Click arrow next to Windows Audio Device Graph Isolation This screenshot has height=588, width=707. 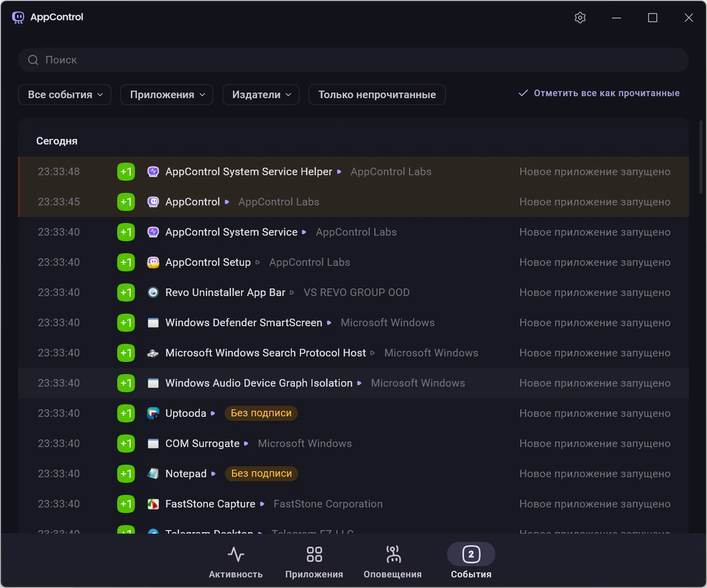tap(359, 383)
